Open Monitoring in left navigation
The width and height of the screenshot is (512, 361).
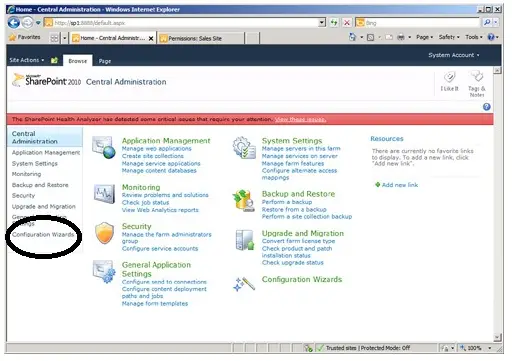point(26,174)
